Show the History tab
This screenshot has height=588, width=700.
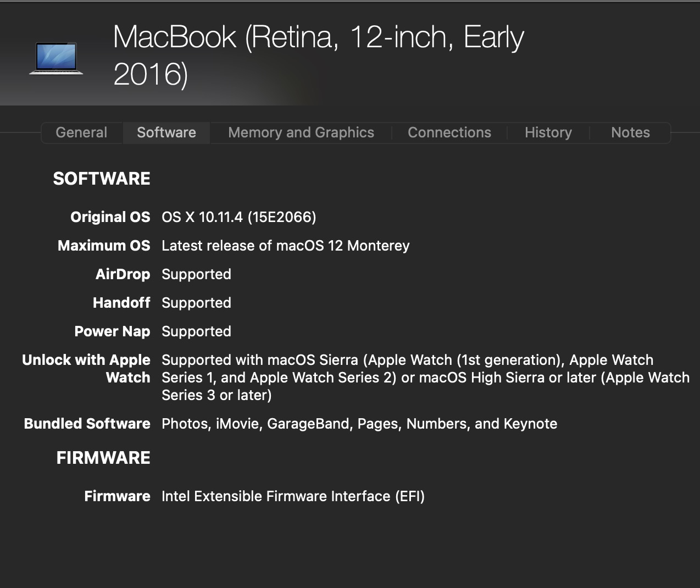pyautogui.click(x=548, y=132)
